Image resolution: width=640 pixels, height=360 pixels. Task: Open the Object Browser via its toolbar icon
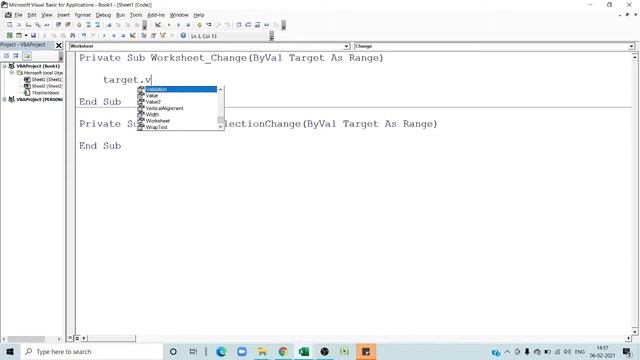point(162,36)
